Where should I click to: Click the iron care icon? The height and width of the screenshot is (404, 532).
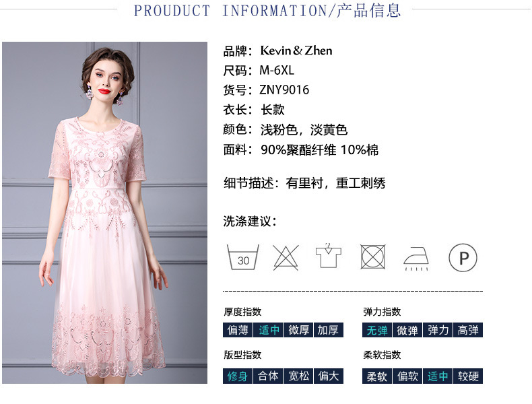tap(416, 259)
